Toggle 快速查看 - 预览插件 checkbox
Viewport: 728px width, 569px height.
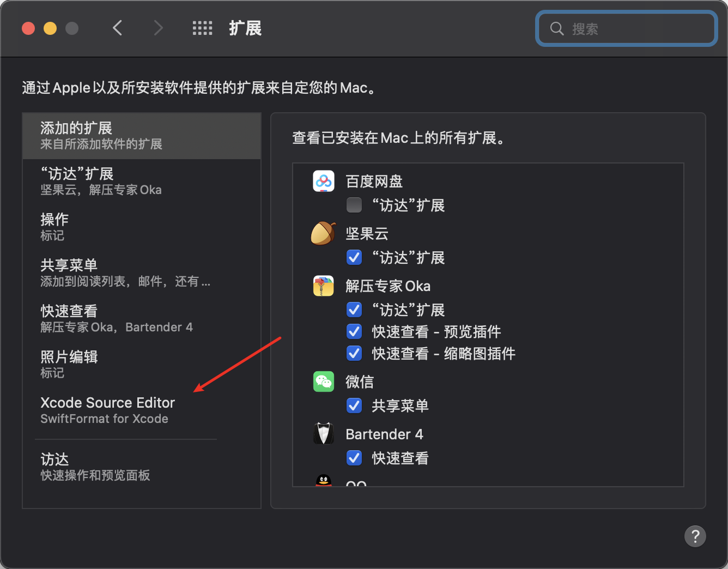pos(354,331)
